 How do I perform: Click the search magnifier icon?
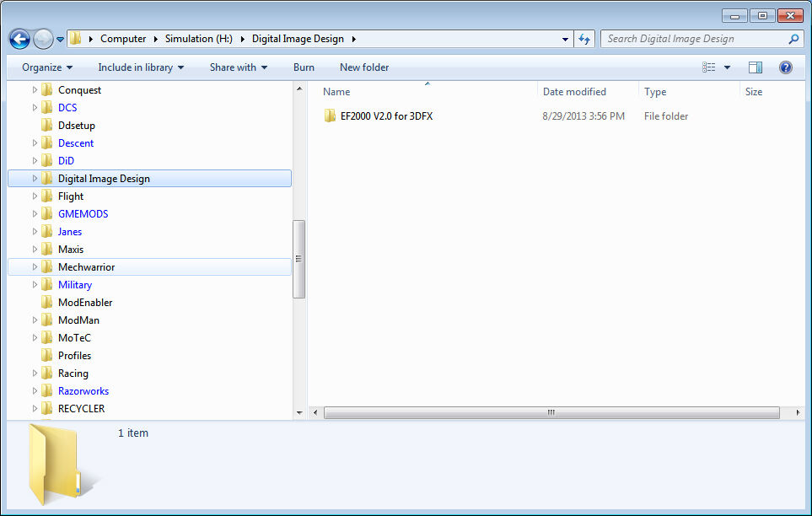point(793,39)
